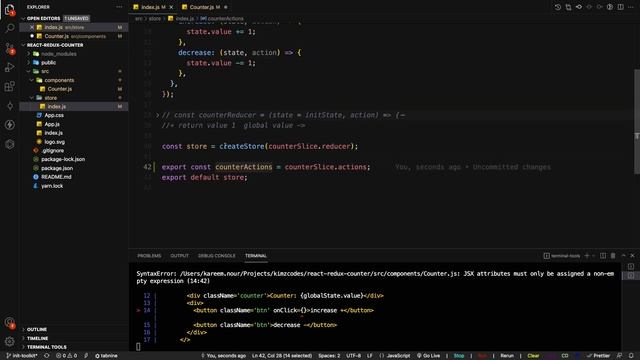Screen dimensions: 640x360
Task: Open the Search view in activity bar
Action: 9,28
